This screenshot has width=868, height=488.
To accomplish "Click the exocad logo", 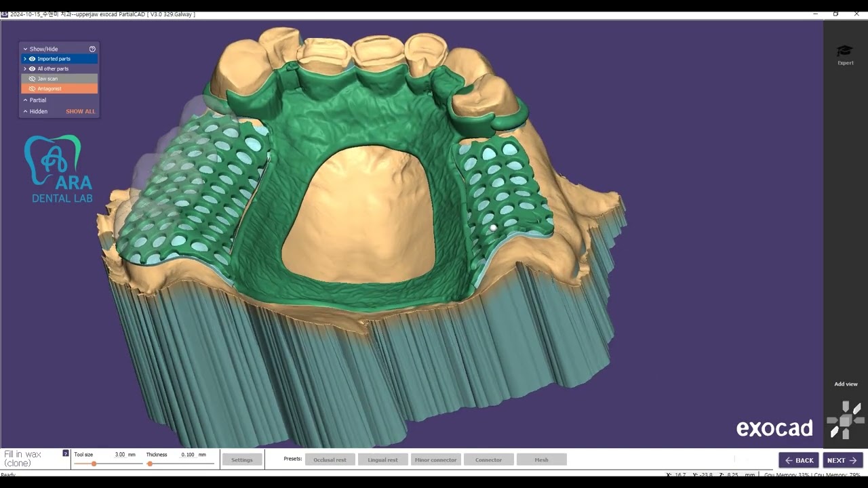I will pos(774,428).
